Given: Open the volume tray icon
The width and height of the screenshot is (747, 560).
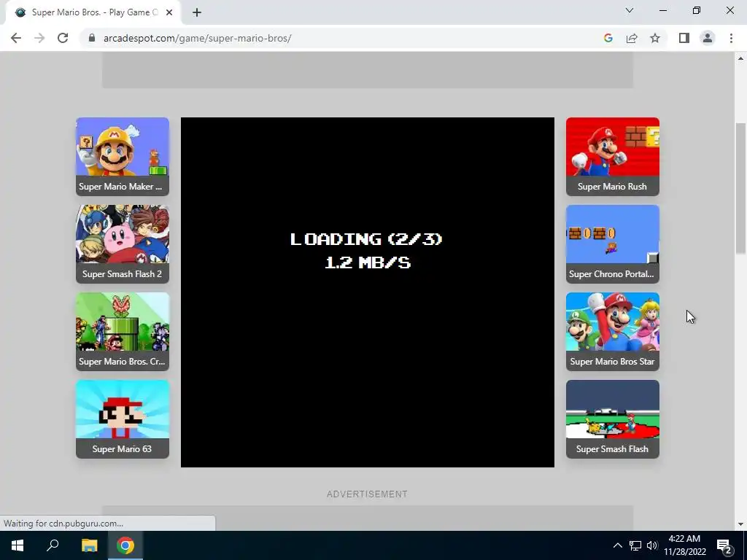Looking at the screenshot, I should [652, 545].
